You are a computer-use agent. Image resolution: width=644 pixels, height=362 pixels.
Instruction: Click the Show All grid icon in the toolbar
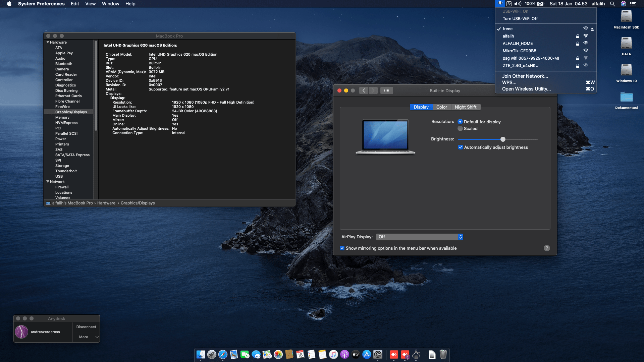click(386, 90)
